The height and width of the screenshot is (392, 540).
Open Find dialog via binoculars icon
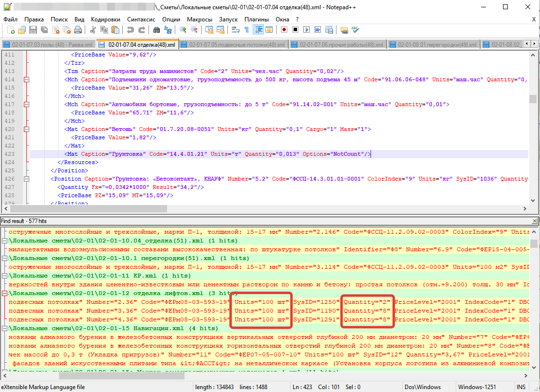pos(157,30)
